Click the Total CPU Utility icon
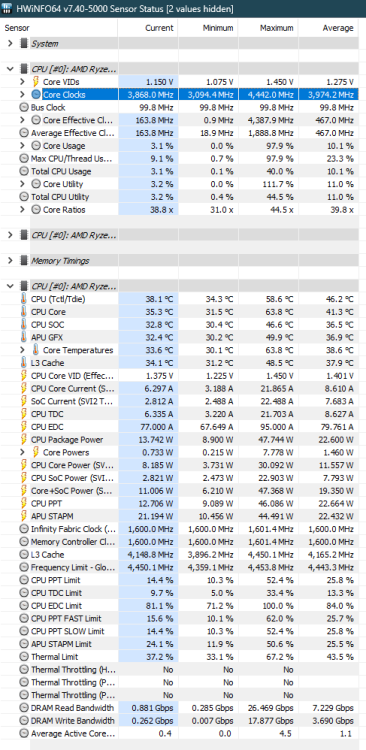The height and width of the screenshot is (750, 366). click(x=24, y=197)
